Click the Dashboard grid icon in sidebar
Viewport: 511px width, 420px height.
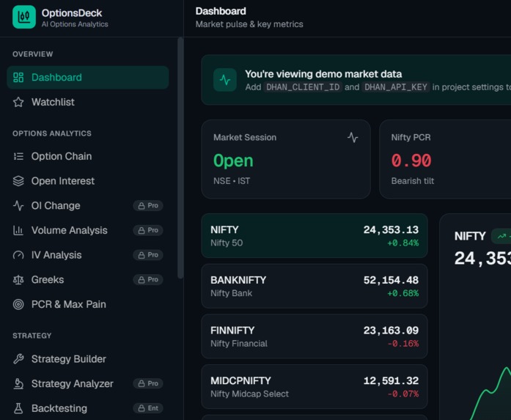point(18,77)
